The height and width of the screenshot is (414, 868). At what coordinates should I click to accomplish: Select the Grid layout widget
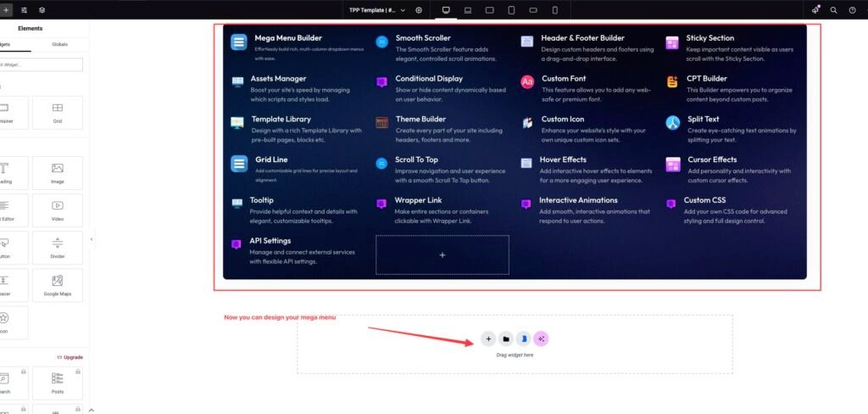[x=57, y=112]
